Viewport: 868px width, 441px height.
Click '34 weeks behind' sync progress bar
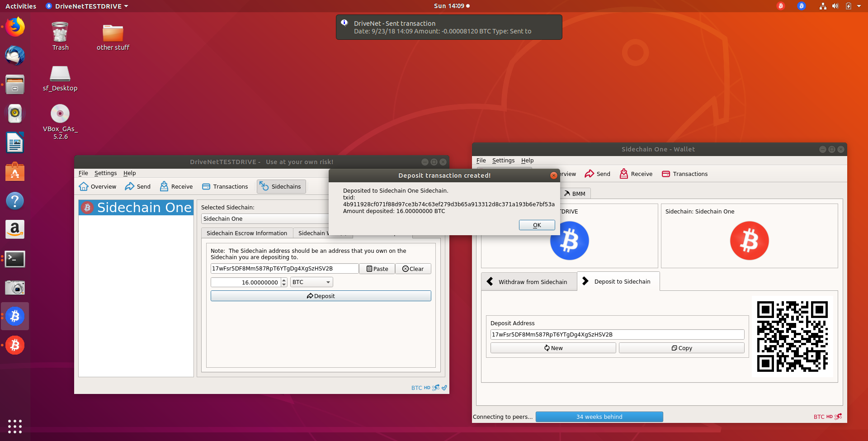(x=599, y=417)
